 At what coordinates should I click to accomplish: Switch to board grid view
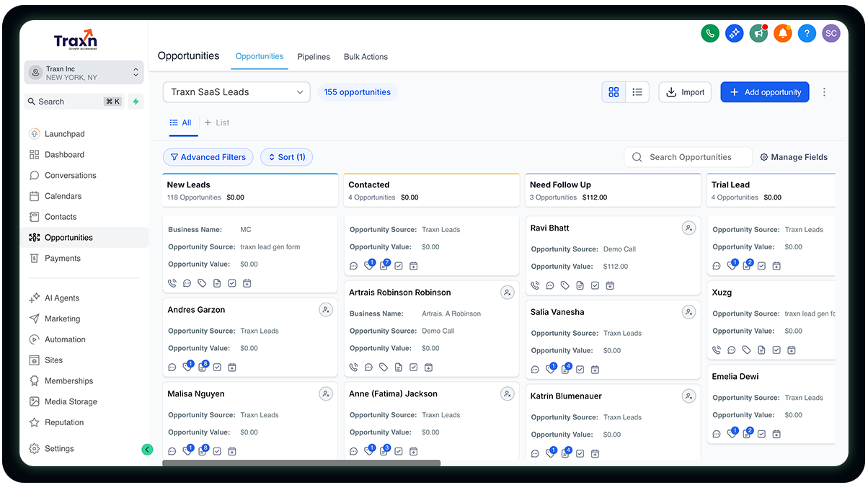[614, 92]
